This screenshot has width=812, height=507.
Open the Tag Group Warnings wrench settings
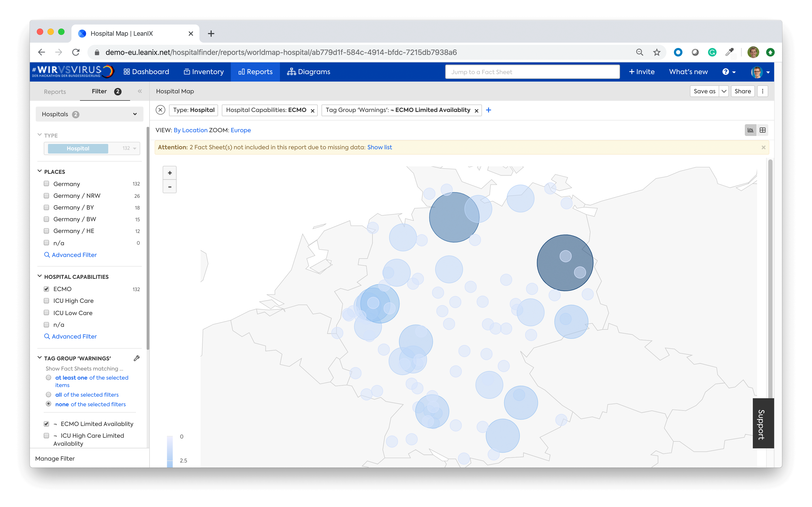(x=136, y=358)
